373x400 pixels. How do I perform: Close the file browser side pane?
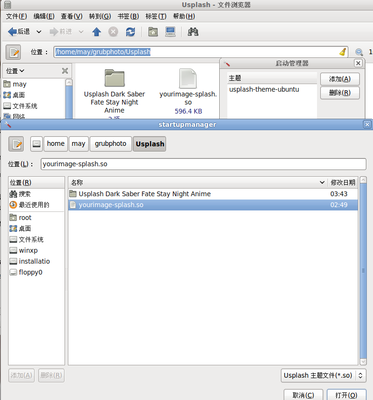pyautogui.click(x=65, y=71)
